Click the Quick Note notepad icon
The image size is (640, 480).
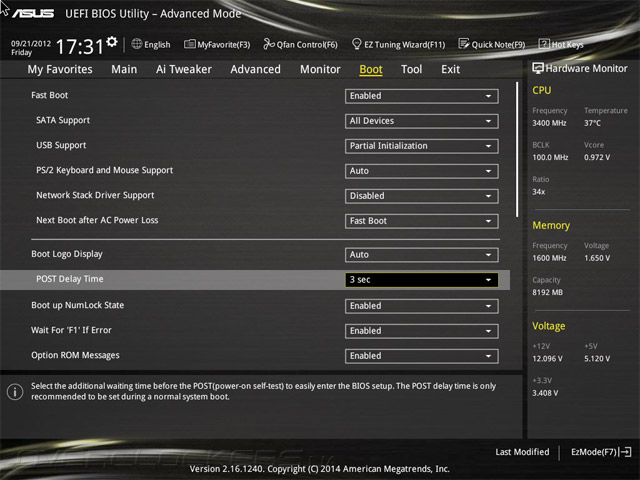point(464,44)
